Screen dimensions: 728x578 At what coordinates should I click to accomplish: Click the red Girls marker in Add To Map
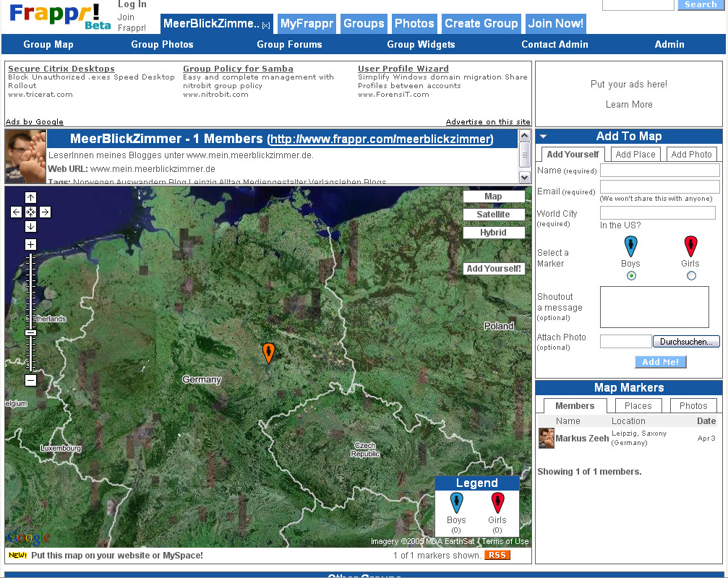coord(691,246)
